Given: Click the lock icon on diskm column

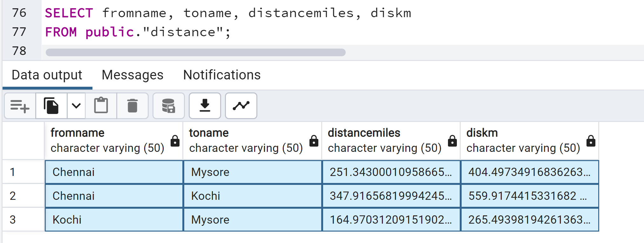Looking at the screenshot, I should (x=591, y=141).
